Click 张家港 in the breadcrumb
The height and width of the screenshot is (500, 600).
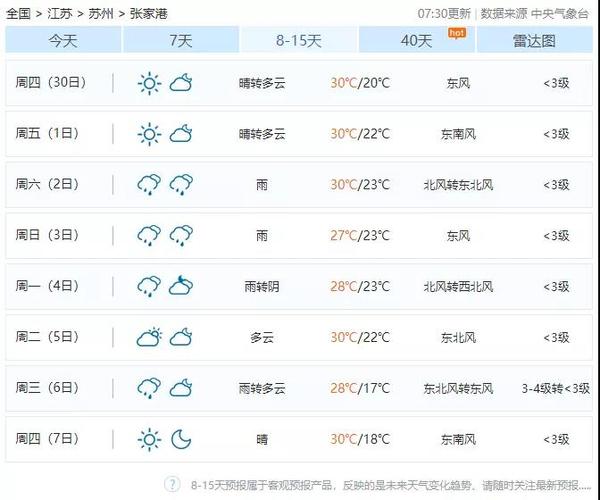[148, 14]
